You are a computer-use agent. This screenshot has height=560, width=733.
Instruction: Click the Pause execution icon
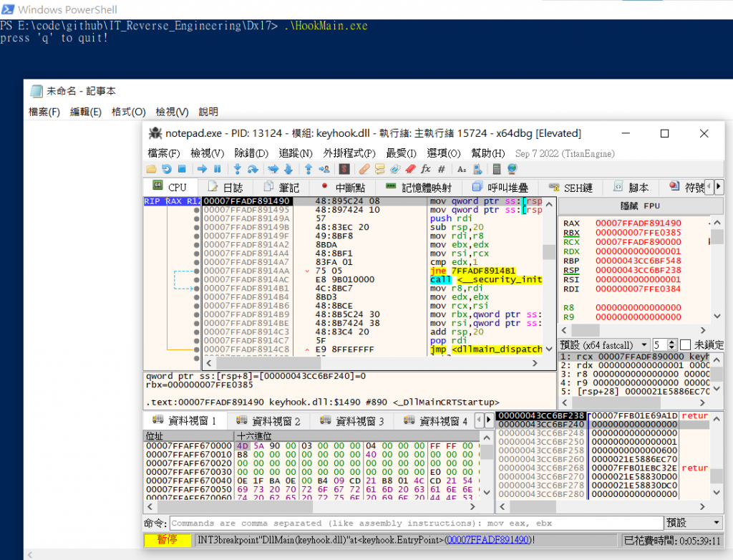(x=218, y=169)
